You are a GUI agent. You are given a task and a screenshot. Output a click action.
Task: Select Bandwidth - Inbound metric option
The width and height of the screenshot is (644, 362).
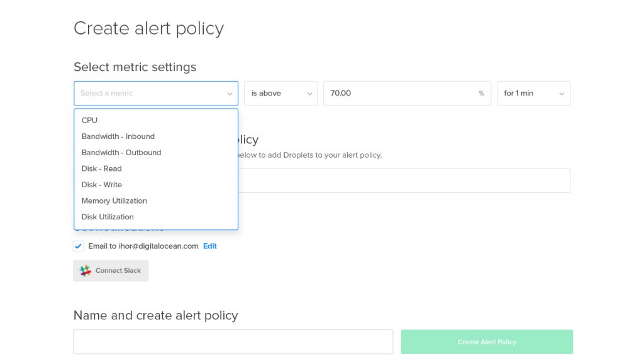tap(118, 136)
